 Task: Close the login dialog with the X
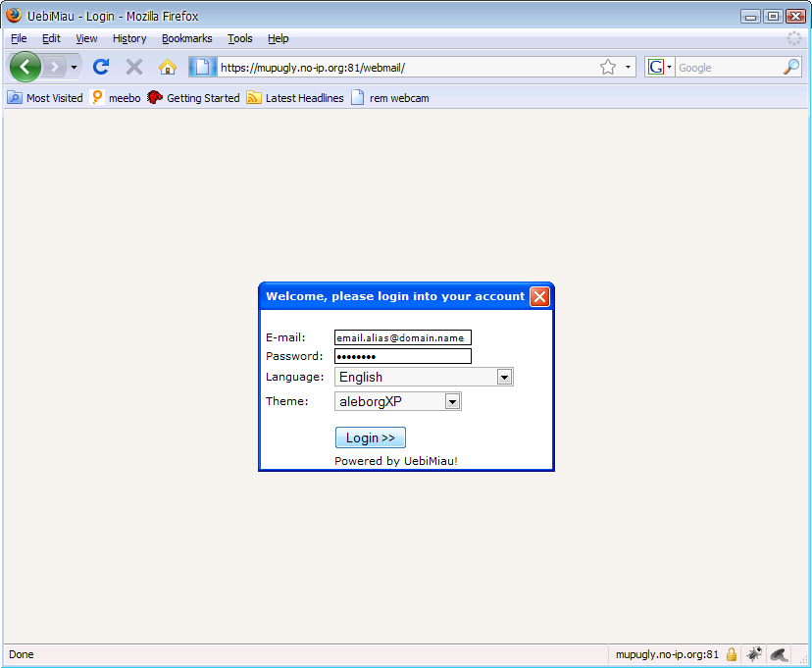[x=539, y=297]
